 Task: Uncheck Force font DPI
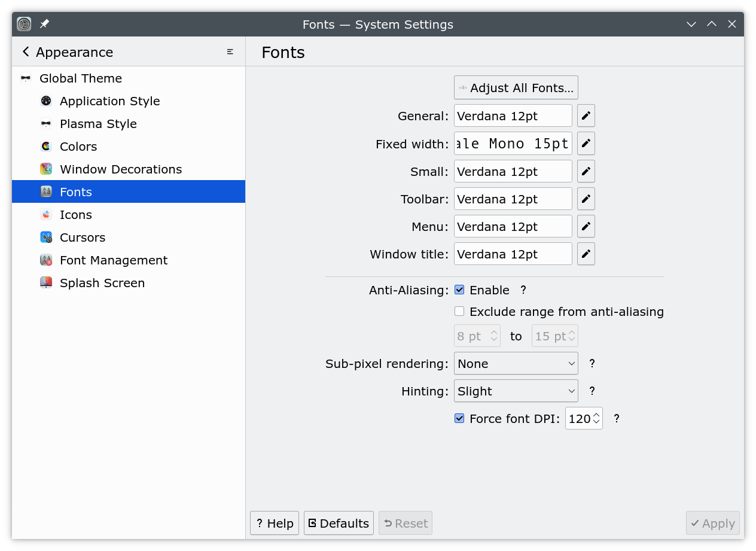pyautogui.click(x=459, y=419)
